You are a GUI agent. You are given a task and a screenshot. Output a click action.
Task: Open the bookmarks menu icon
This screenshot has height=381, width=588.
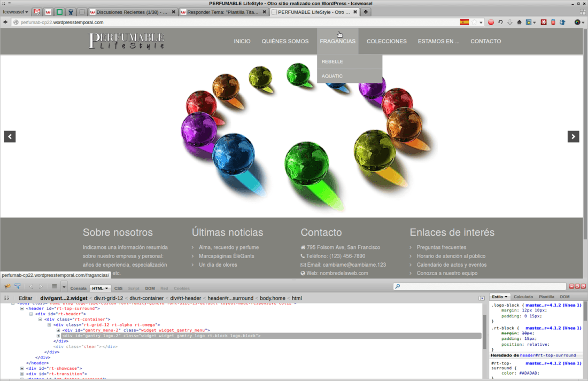529,22
